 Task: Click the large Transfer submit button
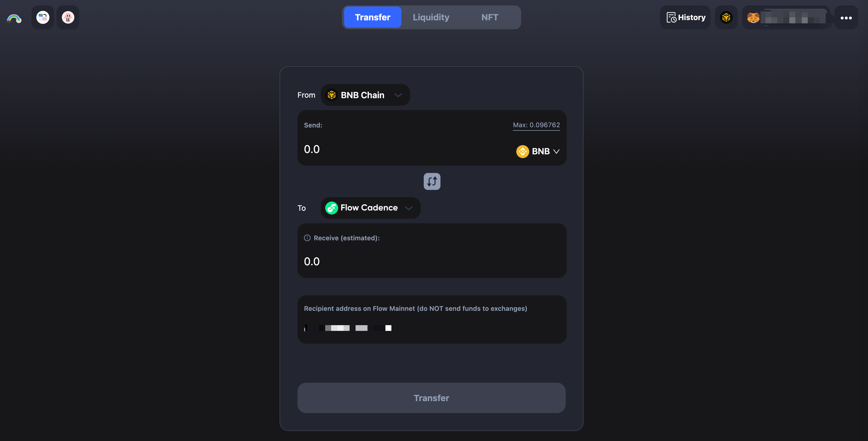click(431, 398)
